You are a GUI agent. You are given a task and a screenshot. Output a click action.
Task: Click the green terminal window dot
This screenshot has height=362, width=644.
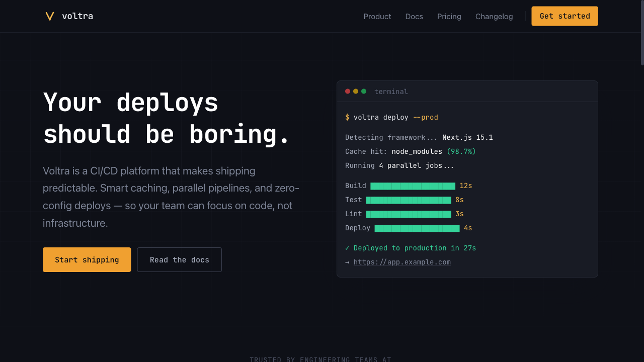coord(364,92)
